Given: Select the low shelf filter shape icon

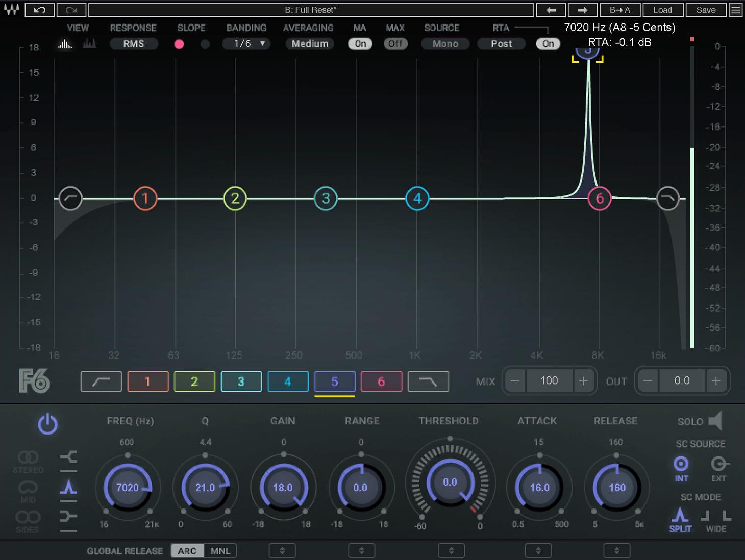Looking at the screenshot, I should point(69,516).
